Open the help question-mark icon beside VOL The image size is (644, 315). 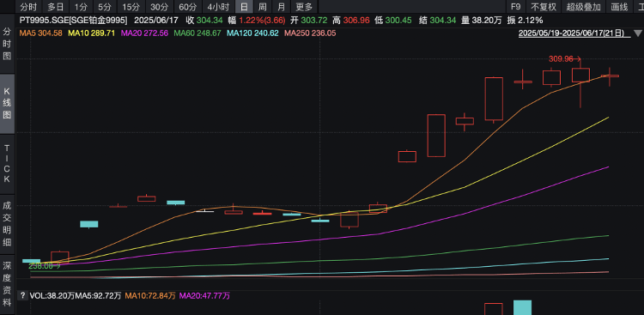(x=22, y=295)
